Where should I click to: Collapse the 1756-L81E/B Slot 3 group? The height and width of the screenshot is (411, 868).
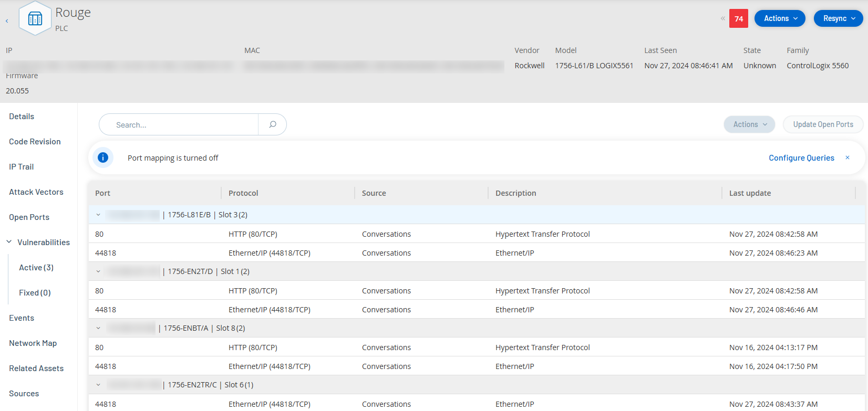pos(98,215)
